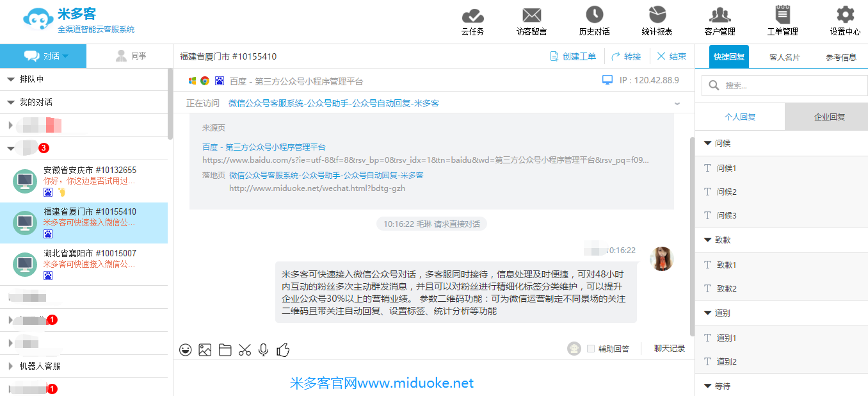Click the 结束 end conversation button

[x=671, y=56]
